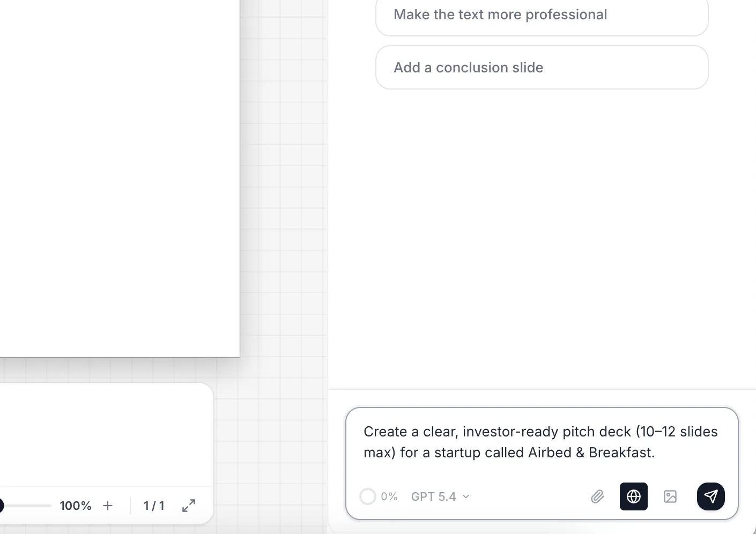Image resolution: width=756 pixels, height=534 pixels.
Task: Click the prompt mentioning Airbed & Breakfast
Action: [x=540, y=442]
